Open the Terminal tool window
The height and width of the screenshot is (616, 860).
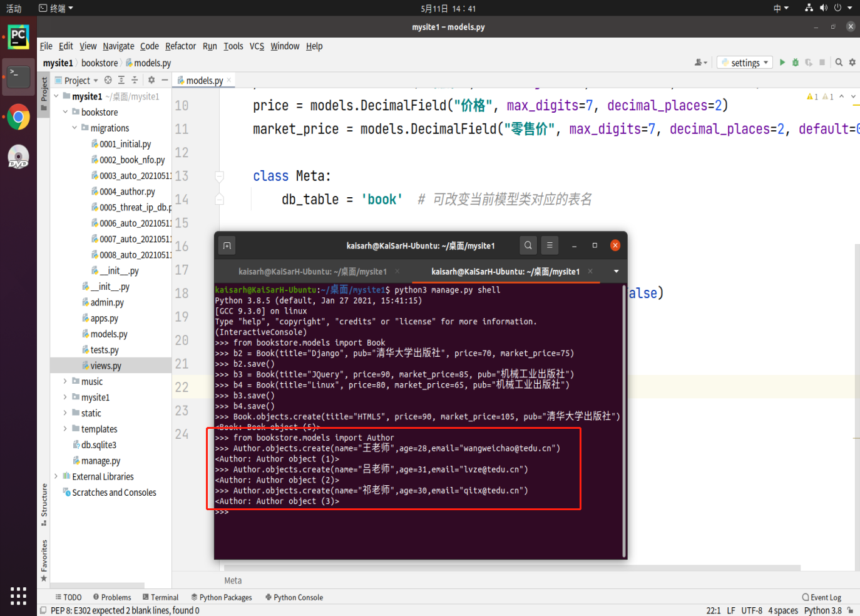160,597
